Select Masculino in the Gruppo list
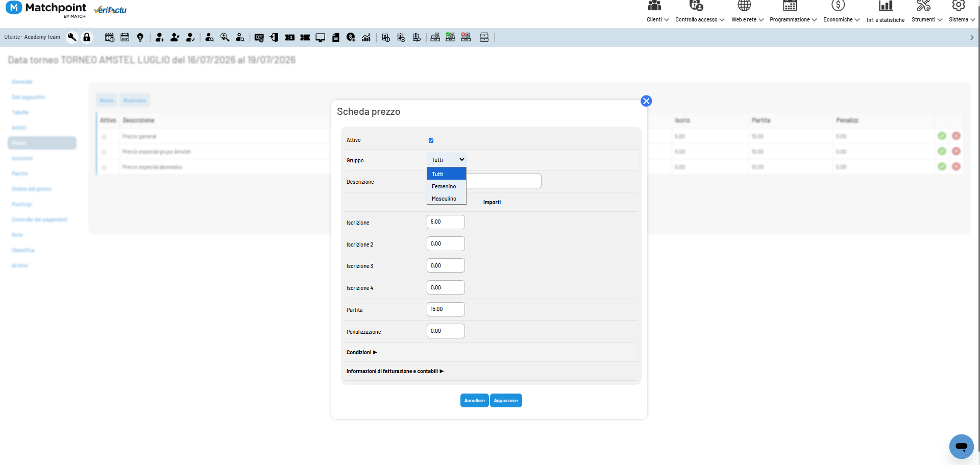 [447, 199]
